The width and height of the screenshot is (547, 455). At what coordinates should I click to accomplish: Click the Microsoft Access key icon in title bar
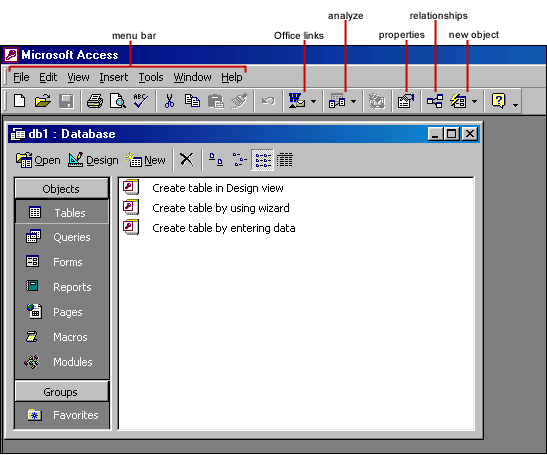11,55
